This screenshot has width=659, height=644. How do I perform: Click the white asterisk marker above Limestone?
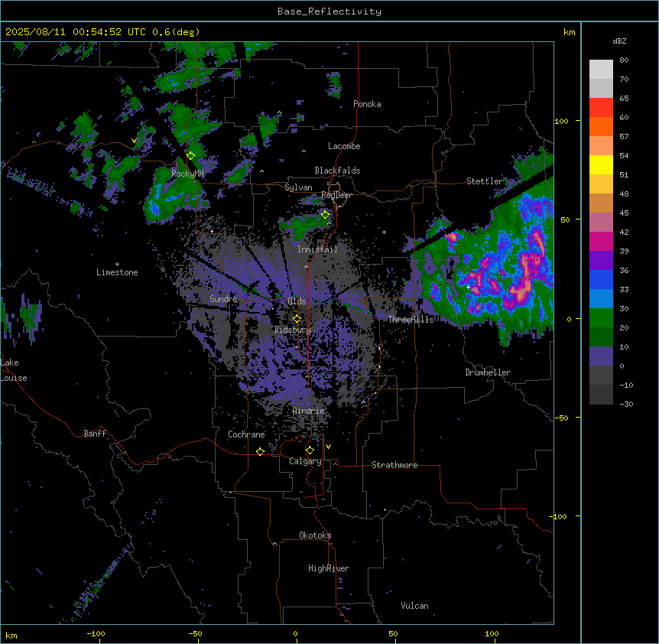(117, 265)
